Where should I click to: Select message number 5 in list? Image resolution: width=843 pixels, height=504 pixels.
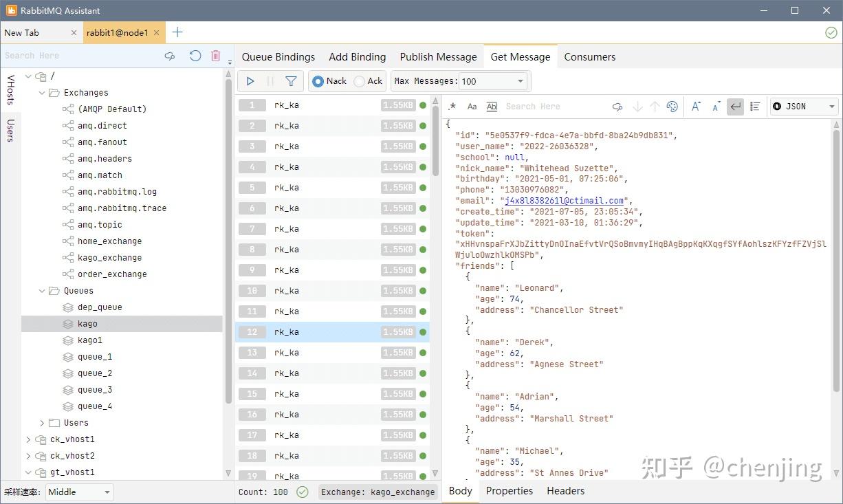[332, 188]
